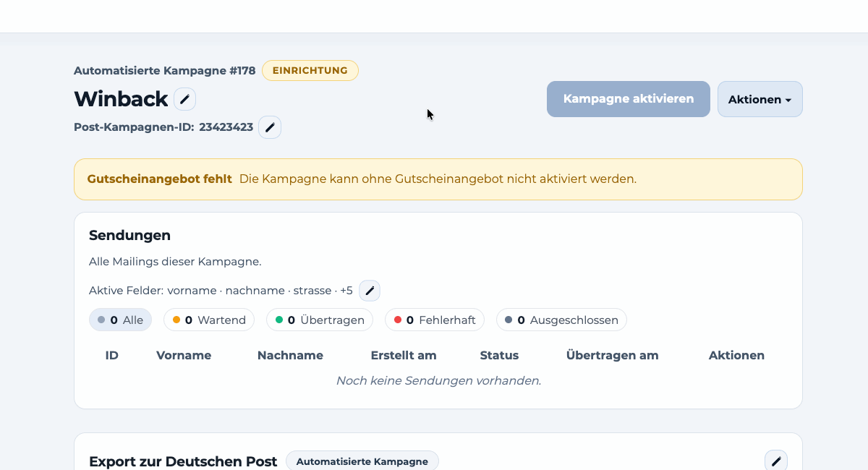Click the EINRICHTUNG status badge
868x470 pixels.
[310, 70]
